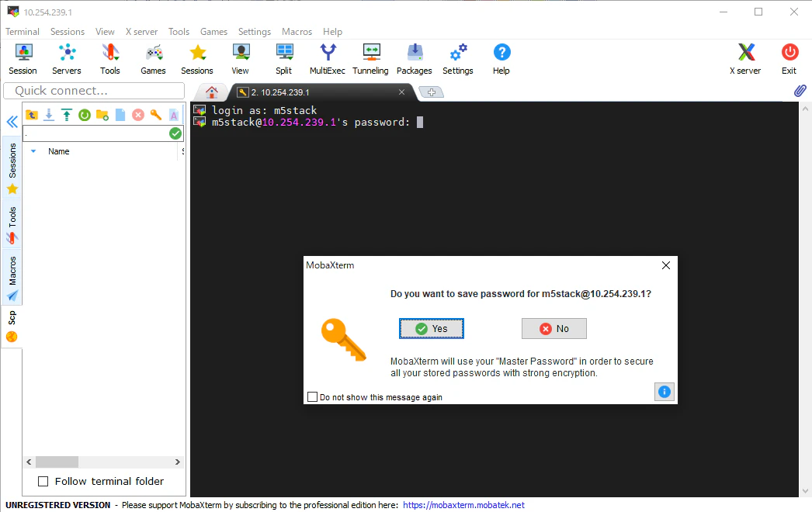
Task: Open the Macros sidebar tab
Action: pyautogui.click(x=12, y=278)
